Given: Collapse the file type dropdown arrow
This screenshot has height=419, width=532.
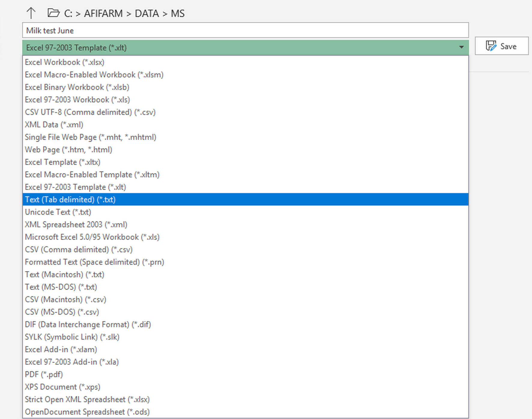Looking at the screenshot, I should click(x=461, y=47).
